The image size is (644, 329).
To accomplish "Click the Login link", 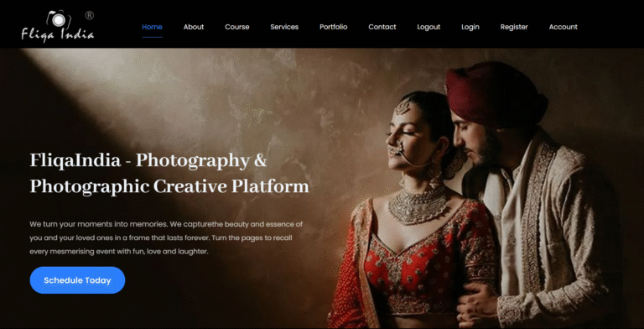I will point(470,27).
